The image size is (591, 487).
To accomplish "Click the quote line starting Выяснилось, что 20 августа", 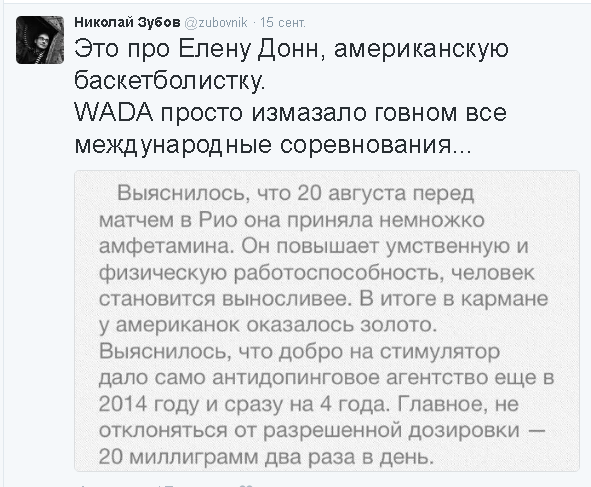I will click(296, 193).
